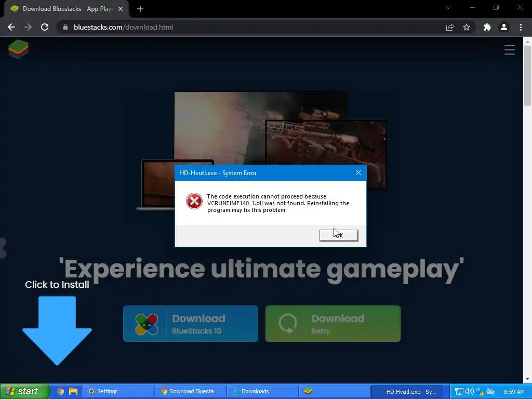532x399 pixels.
Task: Close the HD-Hvutl.exe System Error dialog
Action: click(x=358, y=172)
